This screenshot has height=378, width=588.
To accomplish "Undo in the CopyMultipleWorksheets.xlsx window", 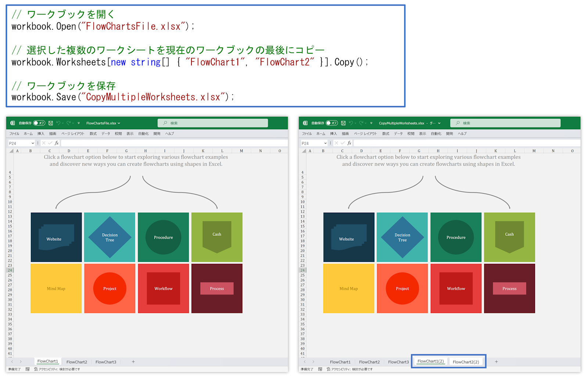I will pyautogui.click(x=351, y=123).
